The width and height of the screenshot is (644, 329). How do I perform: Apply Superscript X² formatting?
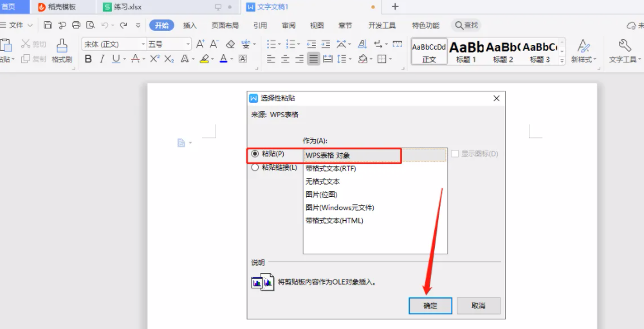[x=154, y=59]
